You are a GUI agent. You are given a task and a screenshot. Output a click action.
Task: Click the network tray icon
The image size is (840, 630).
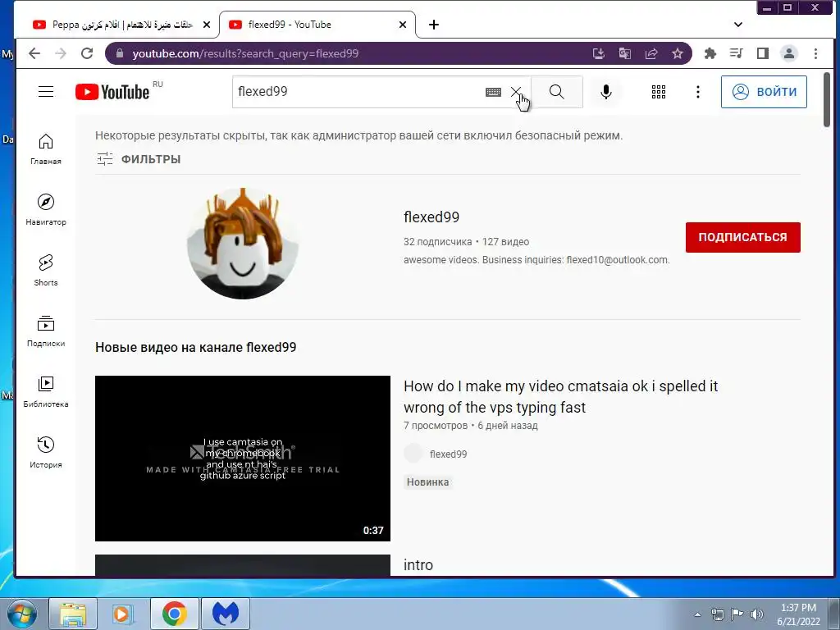click(717, 614)
